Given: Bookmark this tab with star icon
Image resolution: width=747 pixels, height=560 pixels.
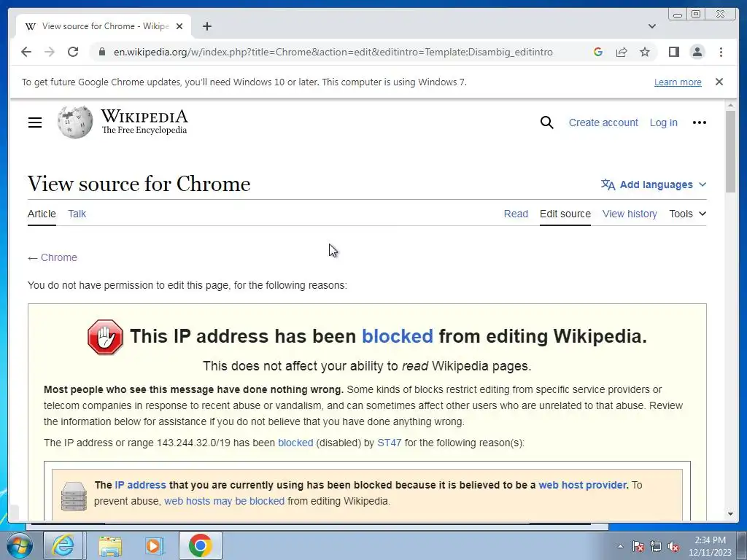Looking at the screenshot, I should coord(645,52).
